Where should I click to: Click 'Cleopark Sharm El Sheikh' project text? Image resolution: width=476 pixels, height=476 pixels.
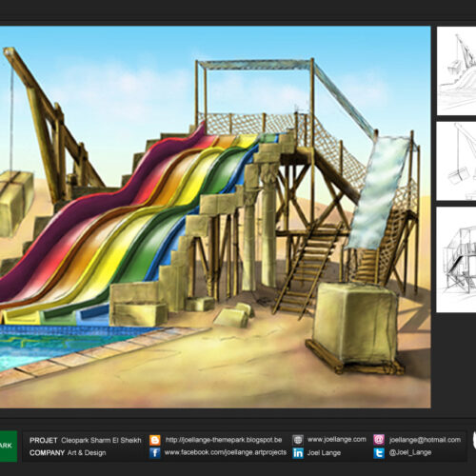pos(101,441)
